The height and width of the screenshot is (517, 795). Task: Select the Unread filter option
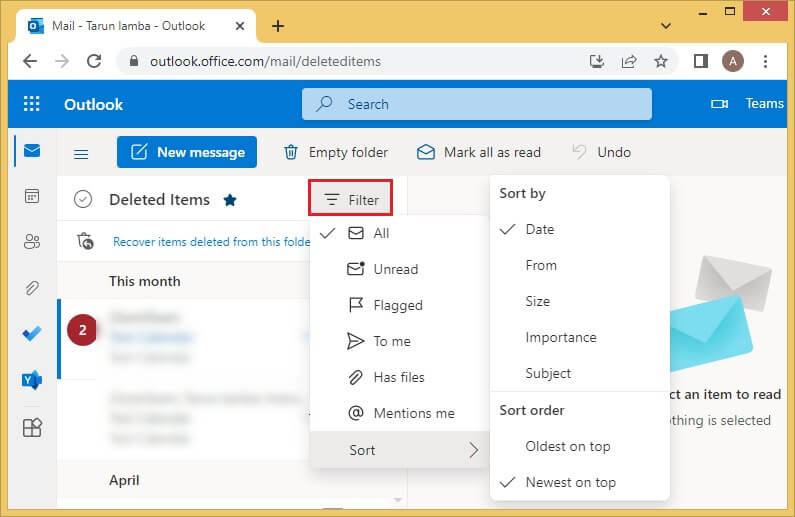tap(400, 269)
